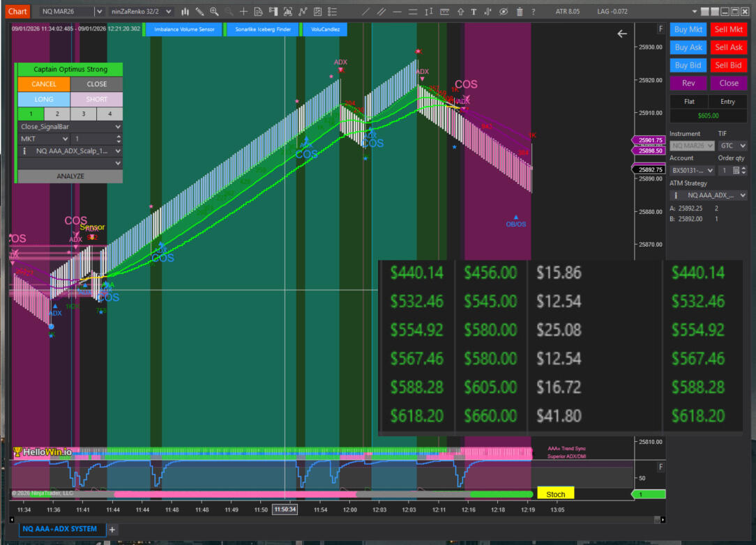Click the trash icon to remove drawings
The height and width of the screenshot is (545, 756).
point(520,11)
